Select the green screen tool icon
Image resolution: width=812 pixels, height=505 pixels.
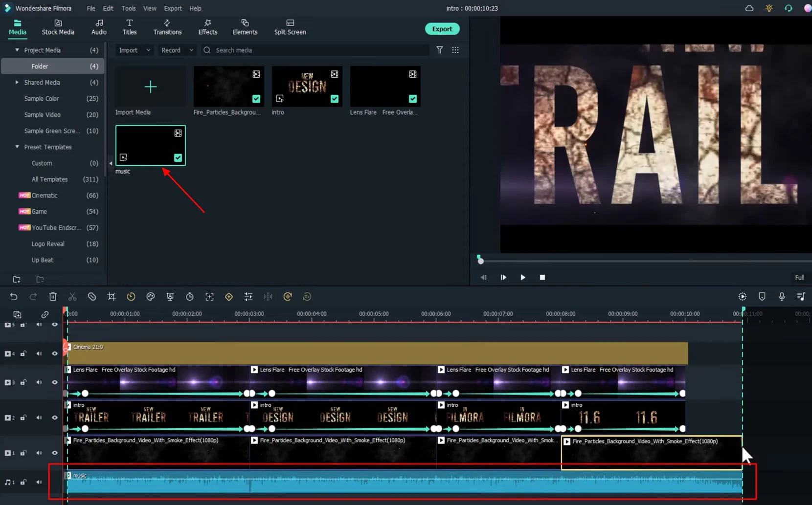[170, 297]
